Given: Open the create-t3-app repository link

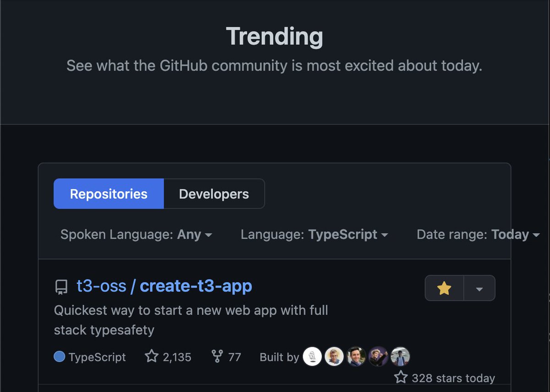Looking at the screenshot, I should 196,286.
